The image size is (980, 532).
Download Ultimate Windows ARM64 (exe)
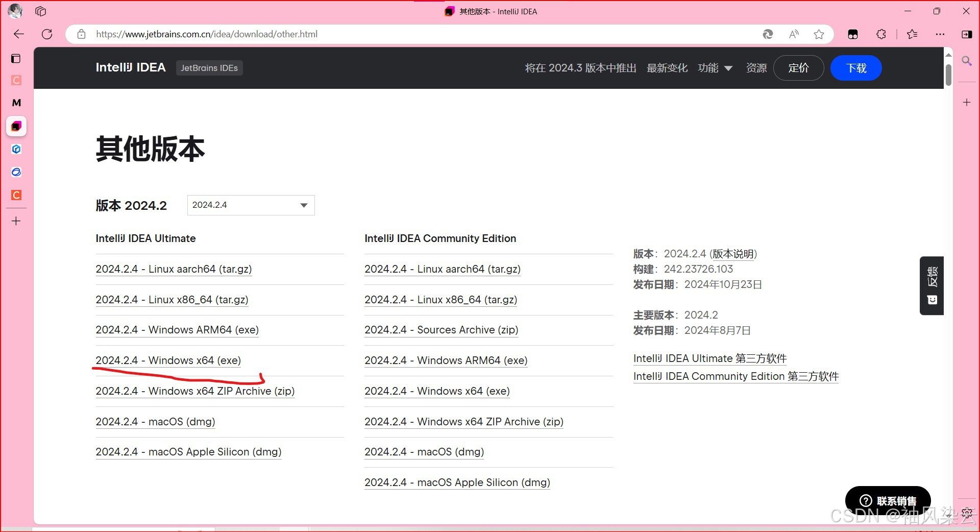coord(177,330)
